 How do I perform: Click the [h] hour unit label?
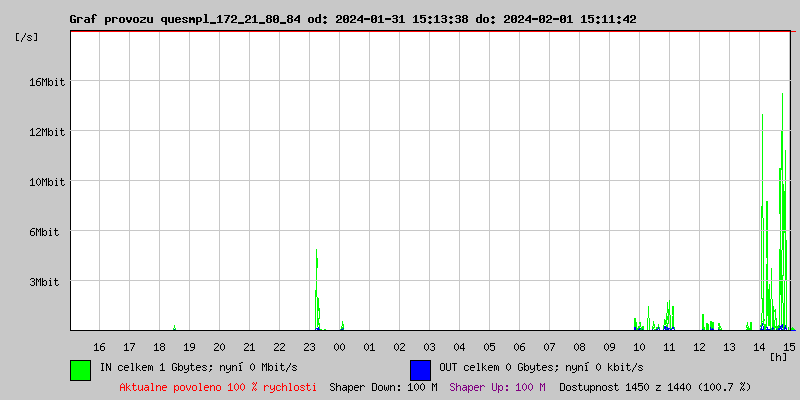pyautogui.click(x=778, y=356)
